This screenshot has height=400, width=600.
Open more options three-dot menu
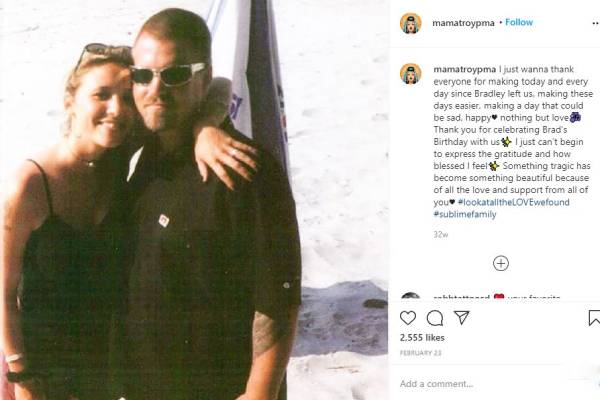click(x=596, y=23)
